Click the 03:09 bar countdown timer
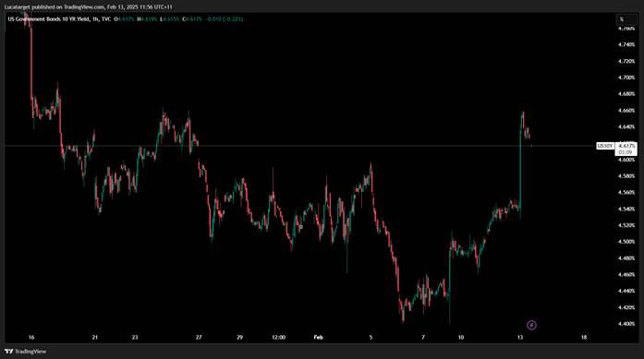 [x=626, y=152]
